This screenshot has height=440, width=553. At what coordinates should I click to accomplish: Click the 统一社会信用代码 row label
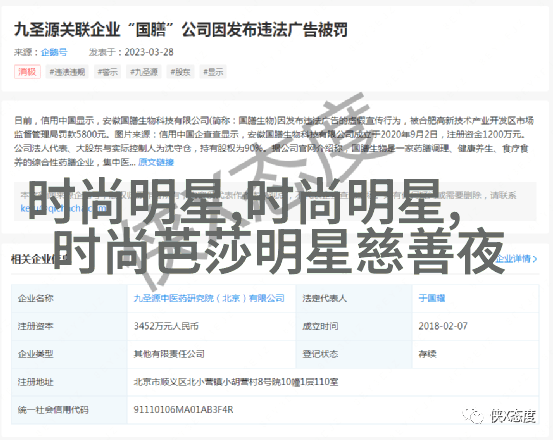pos(53,410)
